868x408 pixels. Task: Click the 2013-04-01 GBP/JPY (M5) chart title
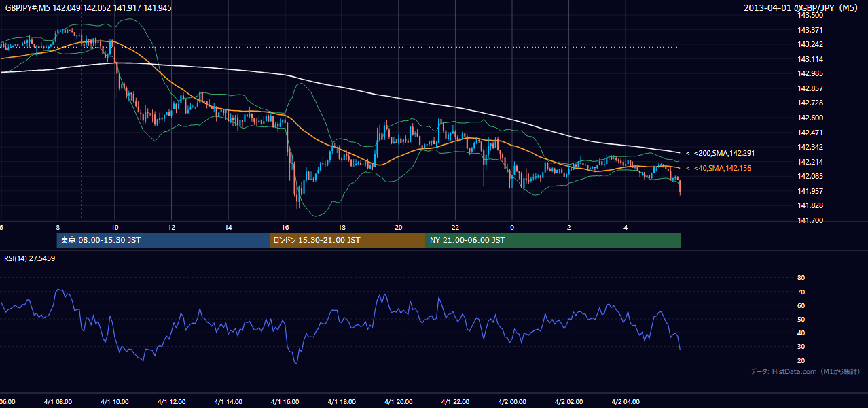pyautogui.click(x=801, y=7)
